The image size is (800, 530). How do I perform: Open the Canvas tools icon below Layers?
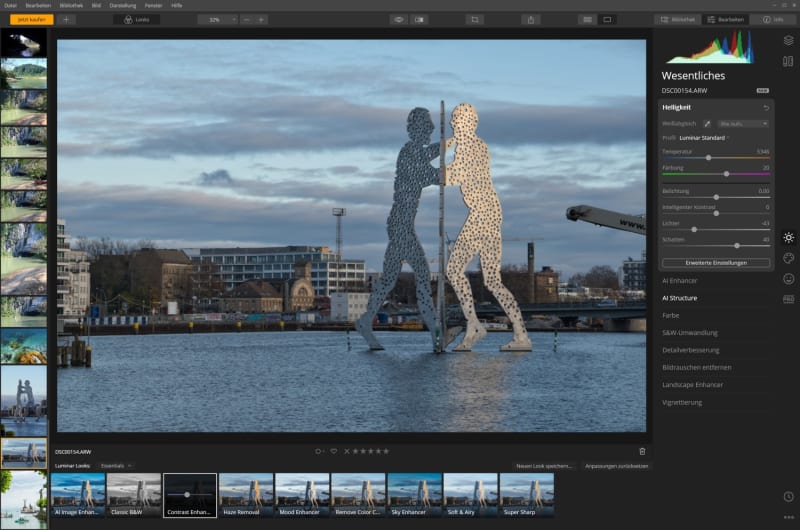tap(788, 61)
